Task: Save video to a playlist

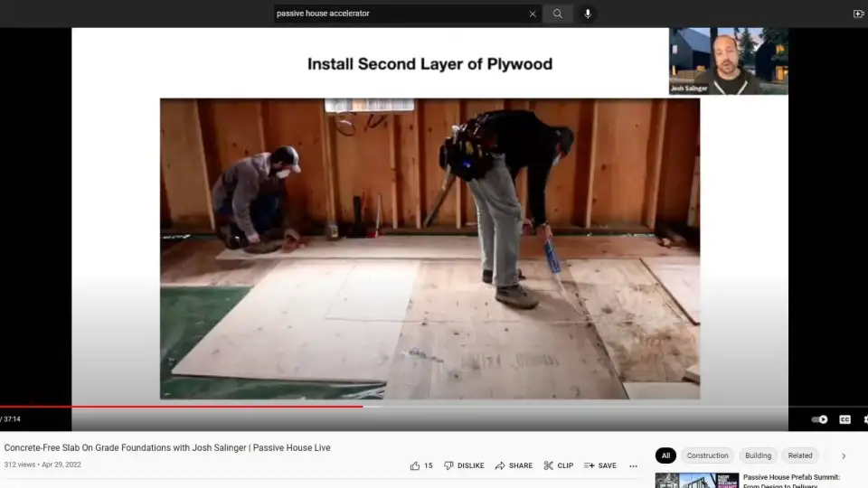Action: pos(599,466)
